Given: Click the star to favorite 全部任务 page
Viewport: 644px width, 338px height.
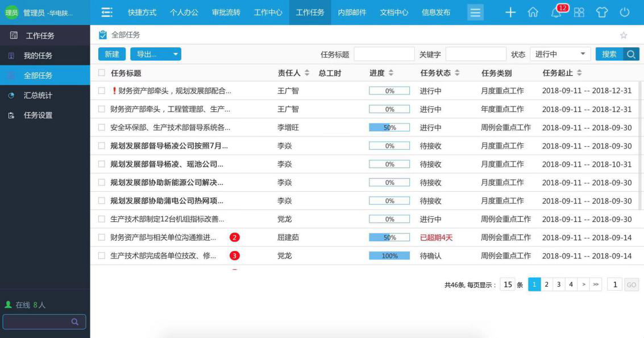Looking at the screenshot, I should click(x=624, y=35).
